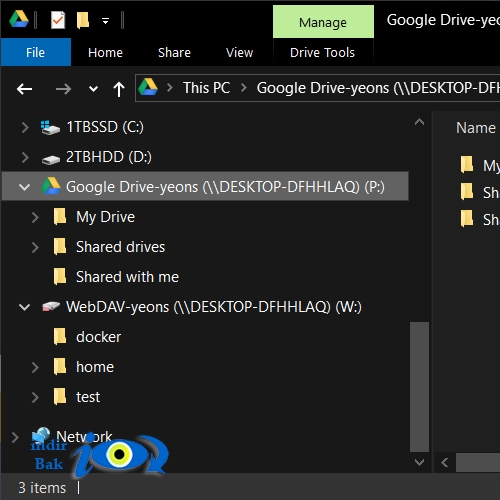Click the third folder icon in file list
The height and width of the screenshot is (500, 500).
467,219
